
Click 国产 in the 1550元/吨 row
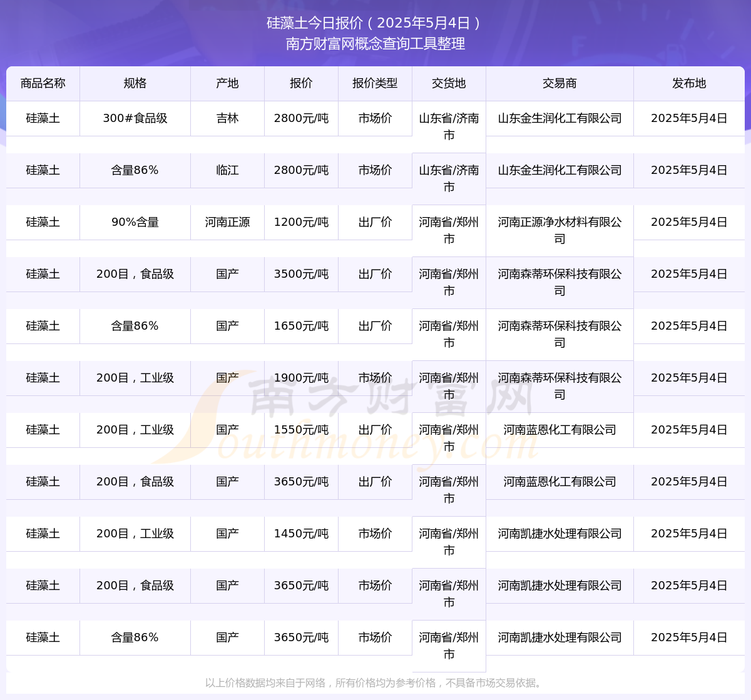tap(228, 430)
